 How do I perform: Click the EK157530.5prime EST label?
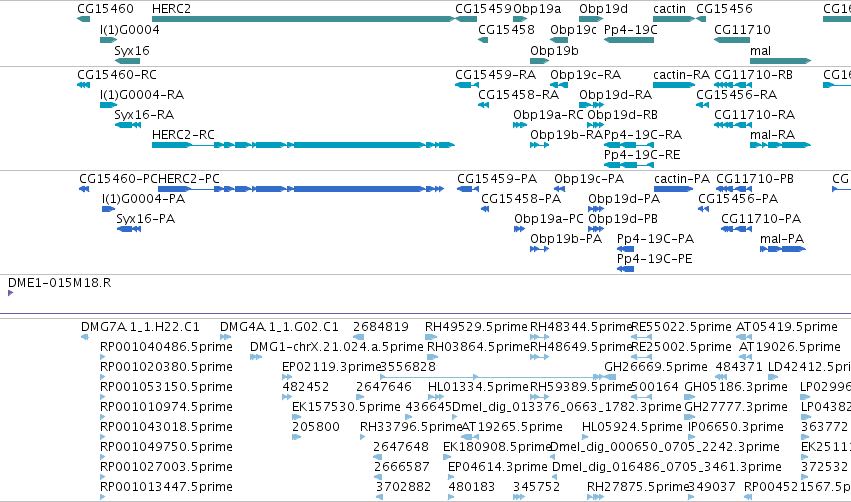click(346, 406)
